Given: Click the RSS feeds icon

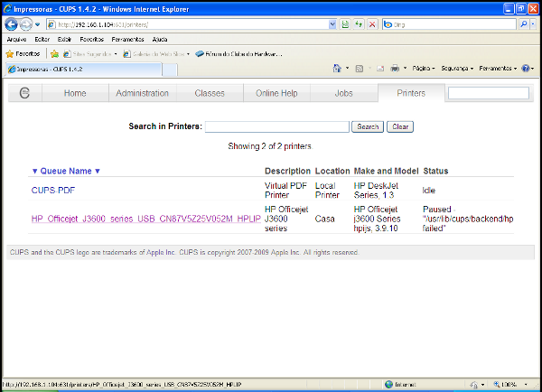Looking at the screenshot, I should point(360,69).
